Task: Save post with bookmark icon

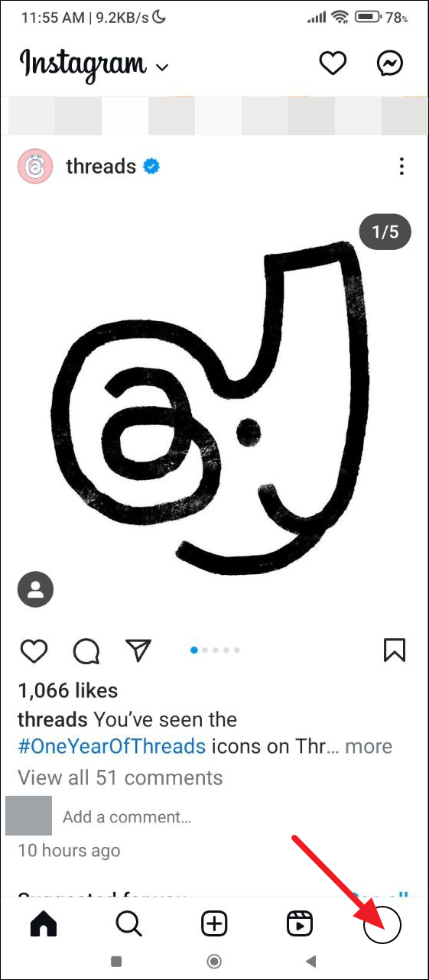Action: [x=394, y=651]
